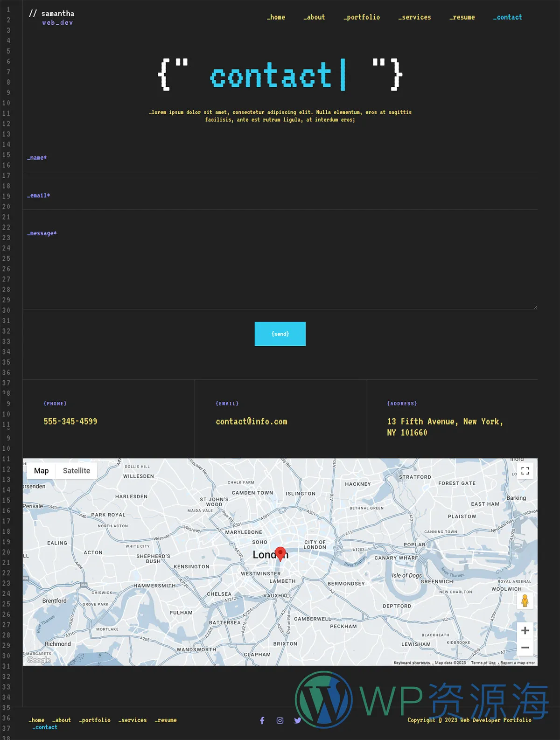Zoom in the map with plus
Viewport: 560px width, 740px height.
[x=525, y=631]
